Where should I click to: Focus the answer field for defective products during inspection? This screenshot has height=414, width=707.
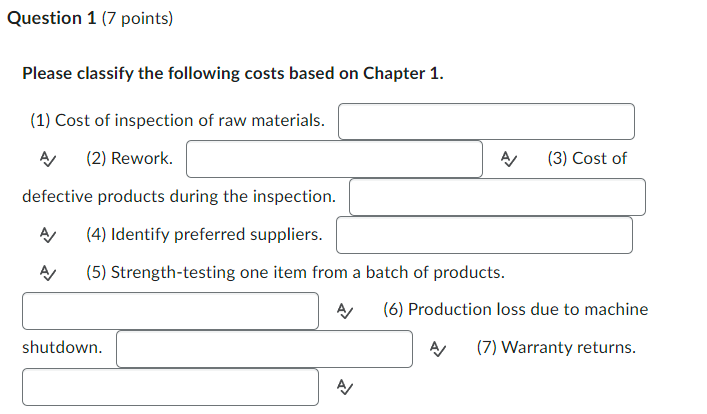tap(497, 197)
